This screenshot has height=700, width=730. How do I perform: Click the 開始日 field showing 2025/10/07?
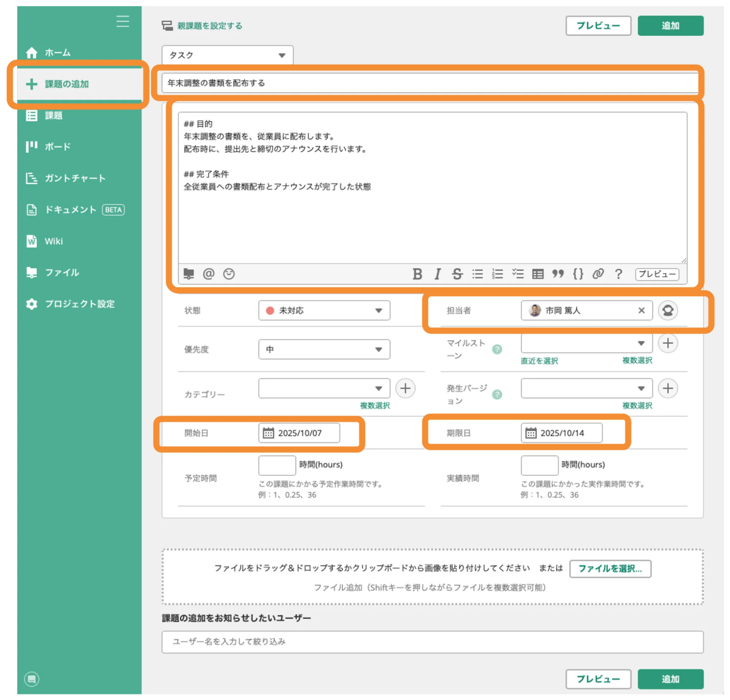pos(299,433)
